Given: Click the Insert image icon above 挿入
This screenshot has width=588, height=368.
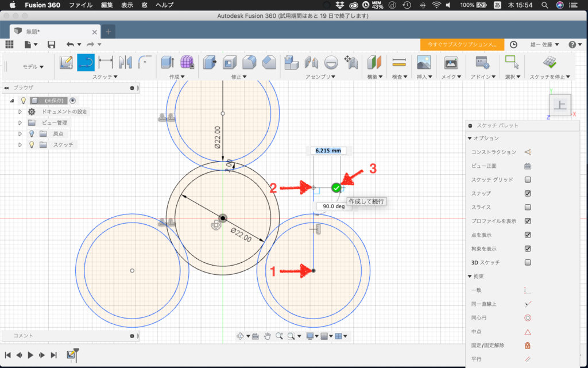Looking at the screenshot, I should [424, 62].
